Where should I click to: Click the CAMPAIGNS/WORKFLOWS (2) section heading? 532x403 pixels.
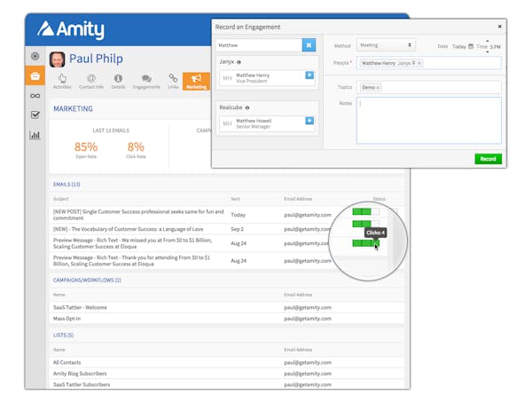[87, 280]
